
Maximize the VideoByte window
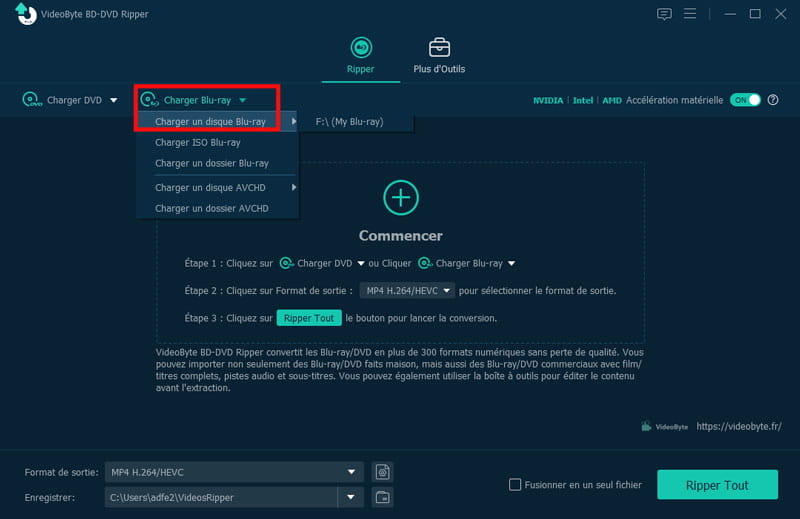pyautogui.click(x=755, y=14)
